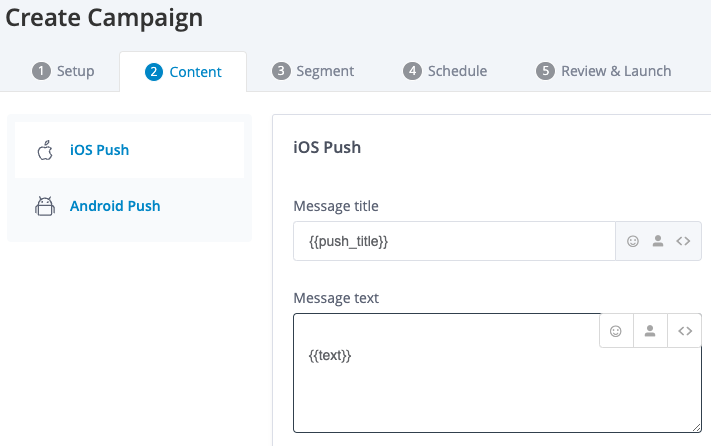
Task: Open emoji picker for Message text
Action: pyautogui.click(x=616, y=331)
